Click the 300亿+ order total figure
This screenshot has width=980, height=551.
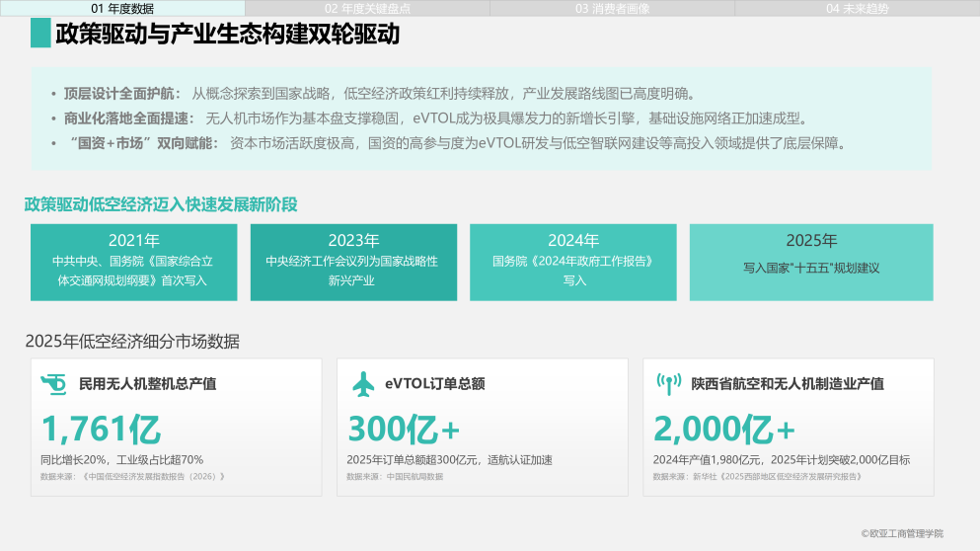pos(404,430)
